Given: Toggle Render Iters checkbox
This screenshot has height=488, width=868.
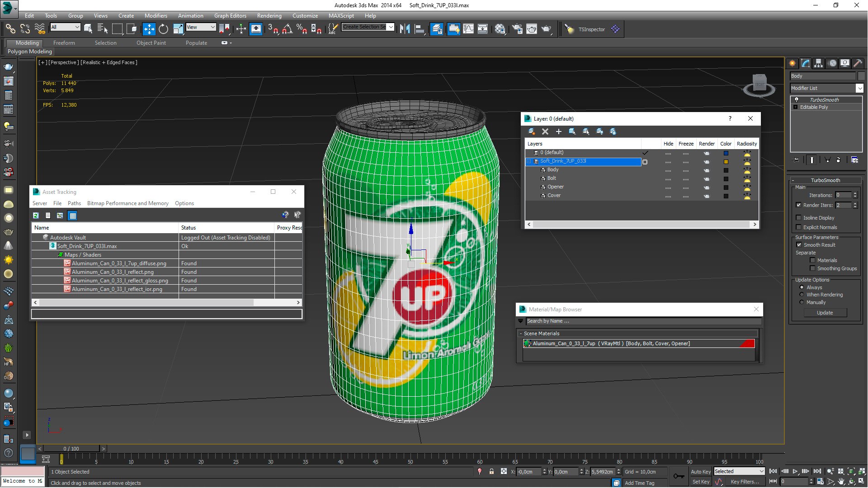Looking at the screenshot, I should [799, 205].
